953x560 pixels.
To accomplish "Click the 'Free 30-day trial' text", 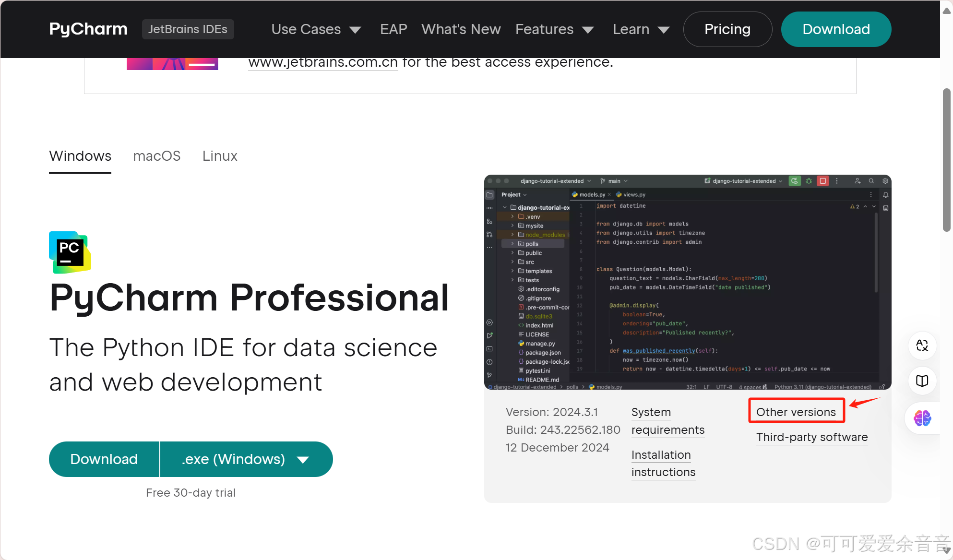I will click(x=191, y=493).
